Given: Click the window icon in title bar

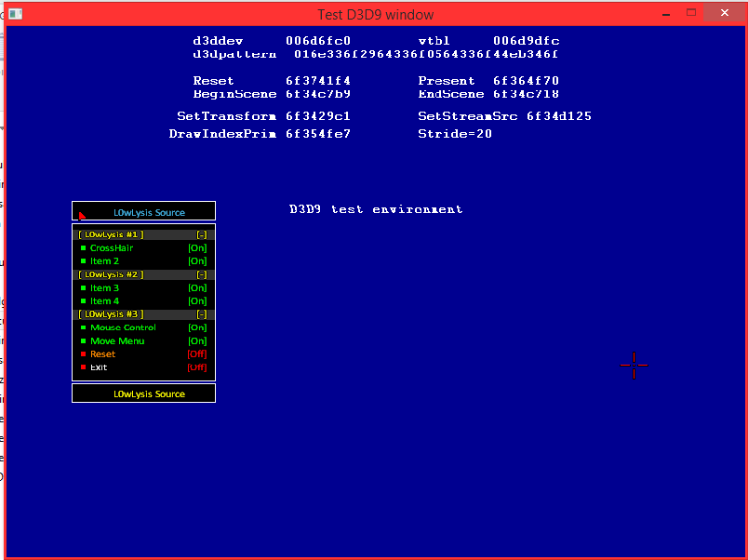Looking at the screenshot, I should tap(15, 14).
